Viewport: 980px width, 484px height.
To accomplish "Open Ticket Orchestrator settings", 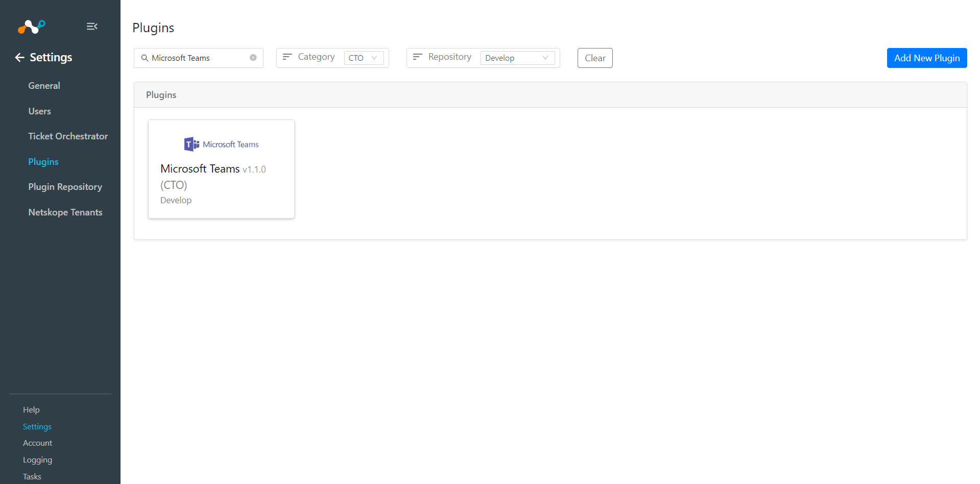I will (68, 136).
